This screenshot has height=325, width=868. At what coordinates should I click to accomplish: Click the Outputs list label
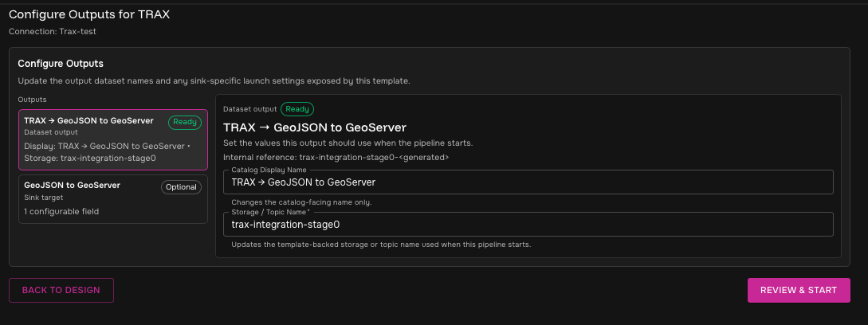(x=32, y=100)
